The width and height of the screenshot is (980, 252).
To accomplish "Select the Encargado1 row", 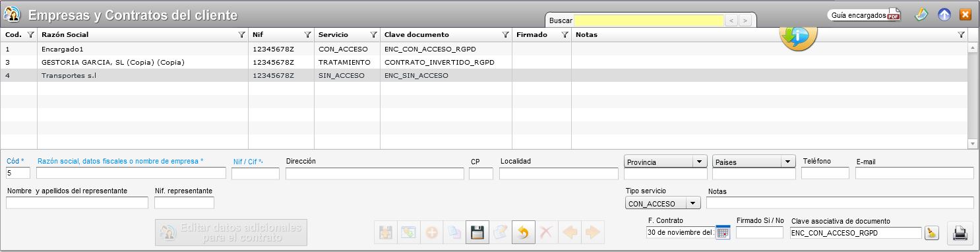I will (x=485, y=49).
